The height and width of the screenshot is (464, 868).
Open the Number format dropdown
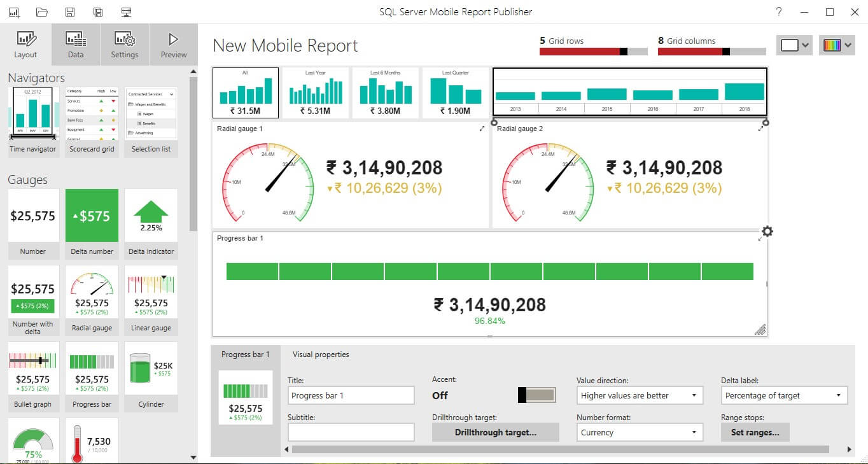[640, 432]
